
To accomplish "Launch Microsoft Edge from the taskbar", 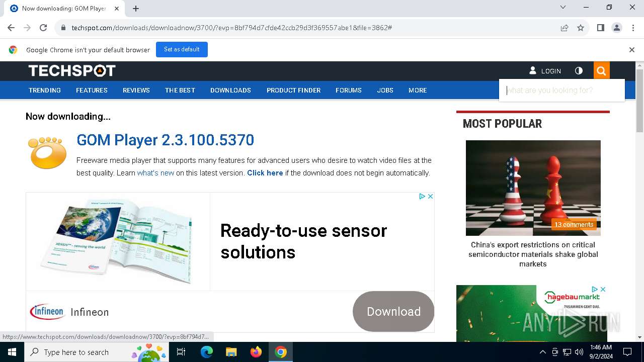I will click(207, 352).
